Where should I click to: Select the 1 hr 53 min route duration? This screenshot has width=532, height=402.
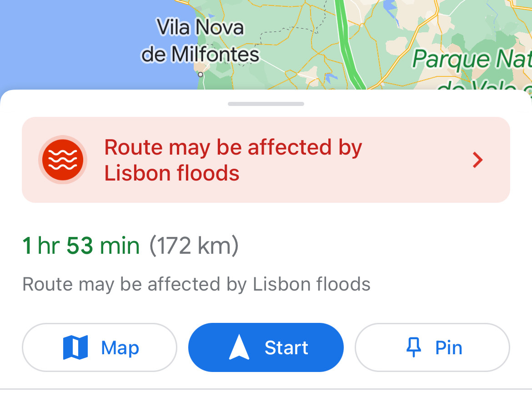coord(81,246)
